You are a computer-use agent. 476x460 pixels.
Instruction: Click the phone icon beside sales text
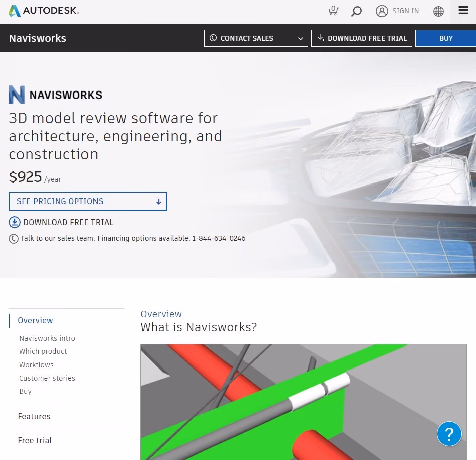(14, 239)
